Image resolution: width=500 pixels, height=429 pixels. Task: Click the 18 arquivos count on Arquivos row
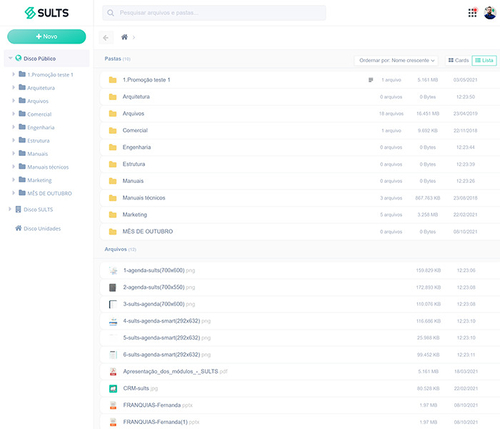pos(391,114)
